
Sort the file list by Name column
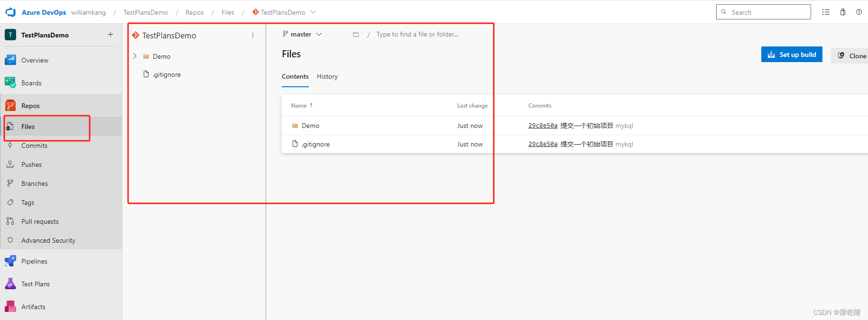coord(302,106)
